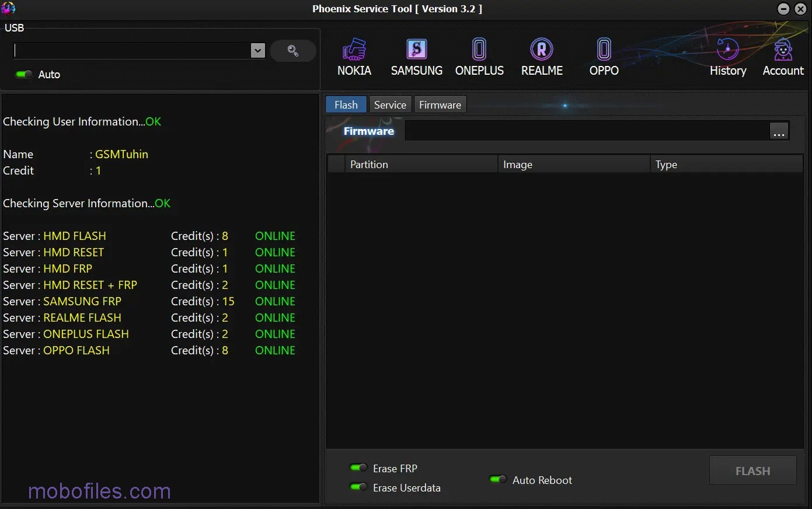Click SAMSUNG FRP credit value 15

pyautogui.click(x=228, y=301)
